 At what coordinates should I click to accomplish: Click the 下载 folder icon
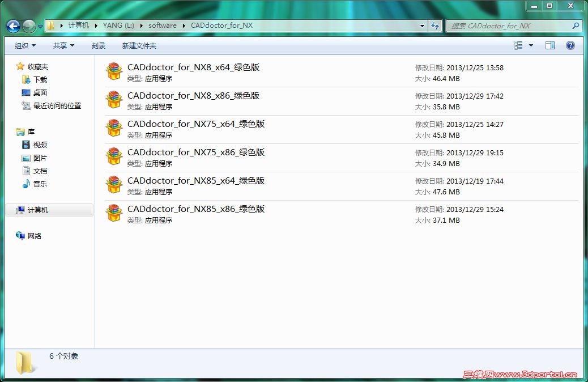coord(26,79)
